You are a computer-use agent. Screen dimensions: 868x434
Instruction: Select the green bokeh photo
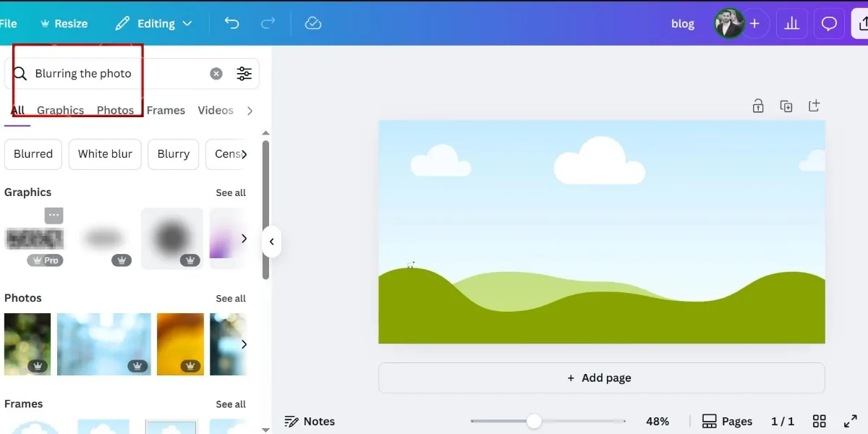pos(27,344)
